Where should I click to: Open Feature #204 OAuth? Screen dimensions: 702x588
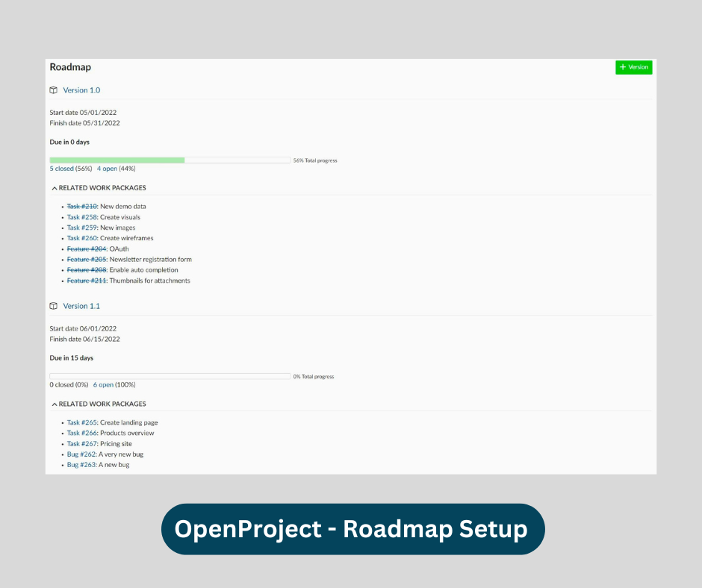pos(86,248)
